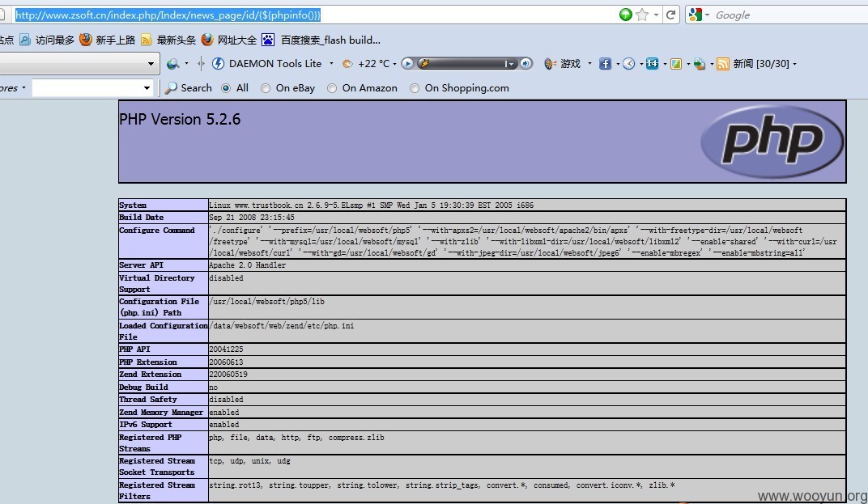Screen dimensions: 868x504
Task: Open the 百度搜索_flash build bookmark
Action: 330,40
